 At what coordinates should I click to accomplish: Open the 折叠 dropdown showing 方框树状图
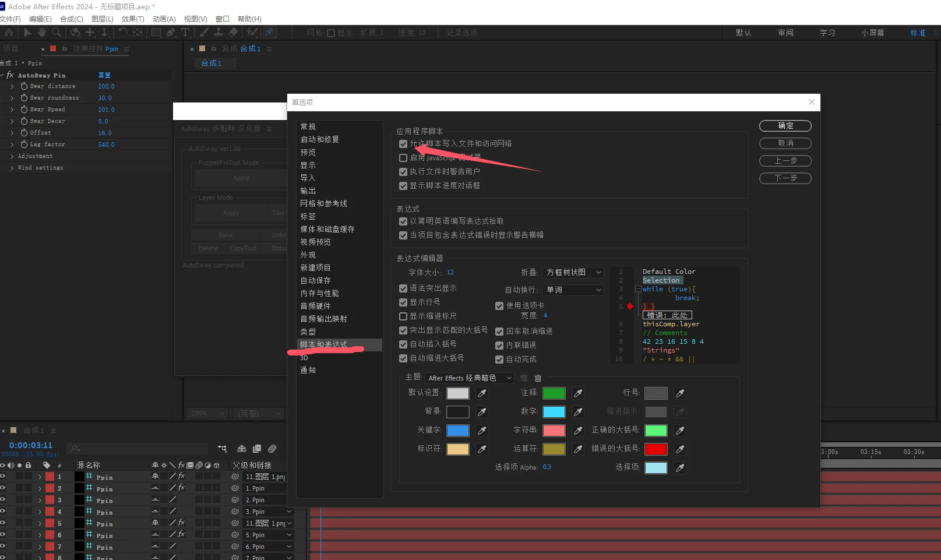573,273
